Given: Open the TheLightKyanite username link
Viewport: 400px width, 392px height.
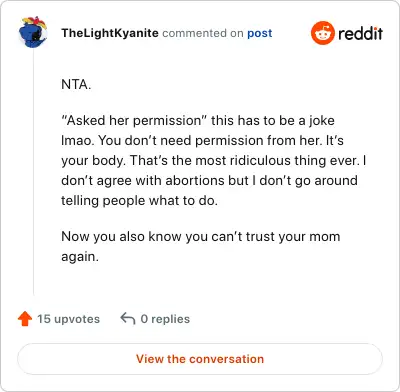Looking at the screenshot, I should click(110, 33).
